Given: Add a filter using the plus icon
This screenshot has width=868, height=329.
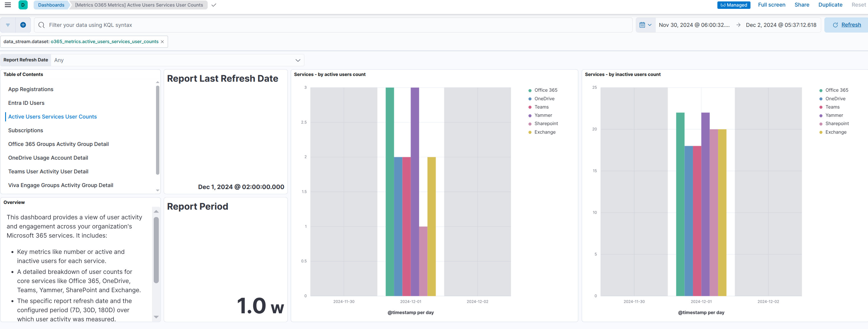Looking at the screenshot, I should pyautogui.click(x=23, y=25).
